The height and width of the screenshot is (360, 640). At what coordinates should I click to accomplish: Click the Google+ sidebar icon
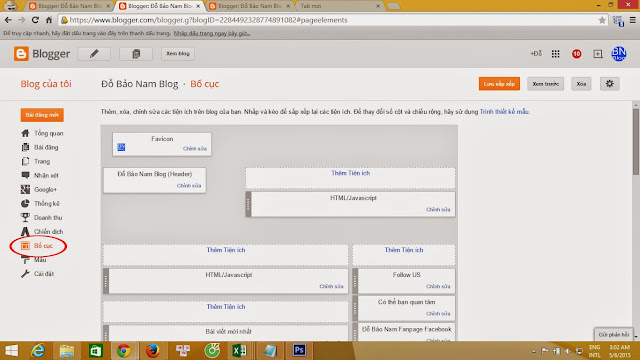[25, 189]
